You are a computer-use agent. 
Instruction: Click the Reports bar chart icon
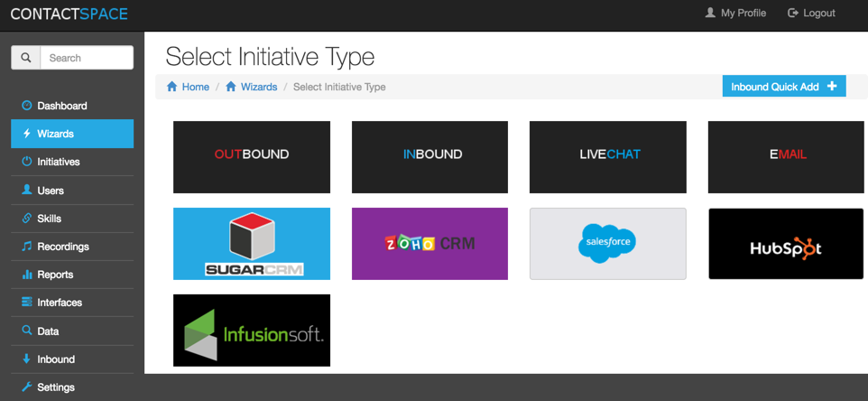click(x=26, y=275)
